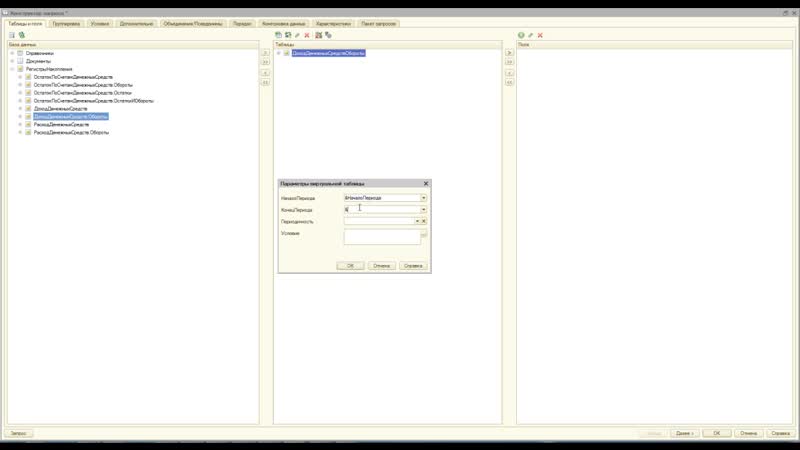Viewport: 800px width, 450px height.
Task: Click pencil edit icon above Таблицы panel
Action: click(x=297, y=34)
